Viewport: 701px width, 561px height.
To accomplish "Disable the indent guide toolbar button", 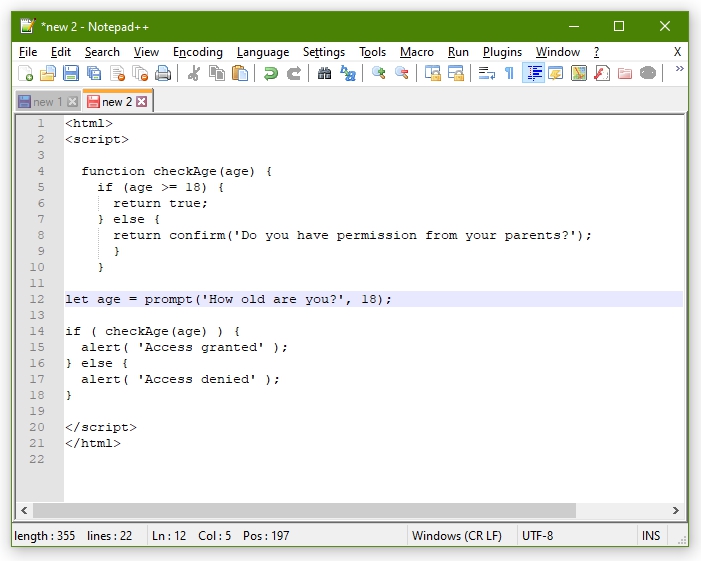I will (533, 73).
